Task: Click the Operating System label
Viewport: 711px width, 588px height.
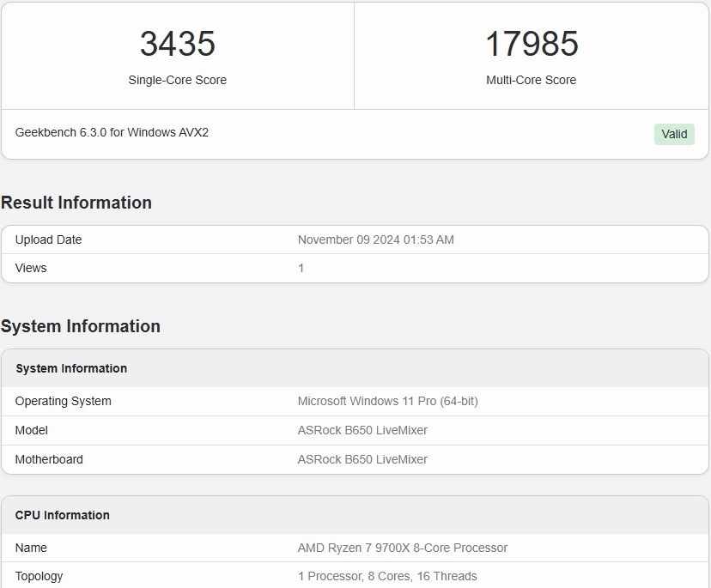Action: [63, 401]
